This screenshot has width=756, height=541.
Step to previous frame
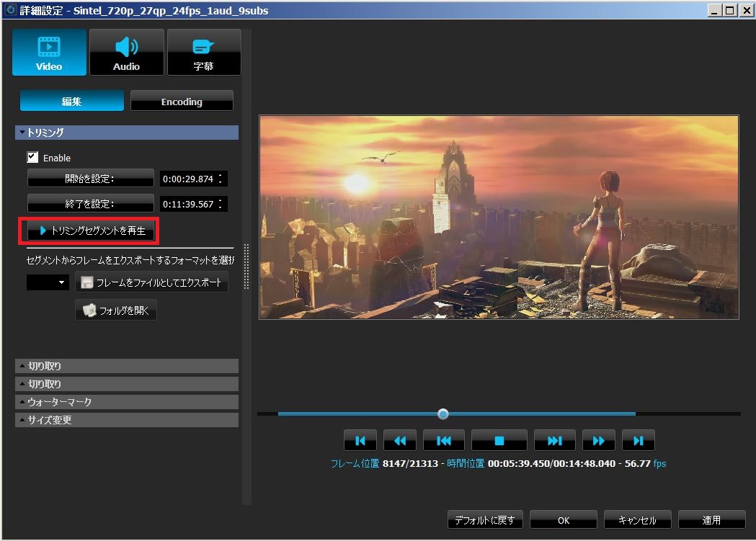click(x=443, y=440)
